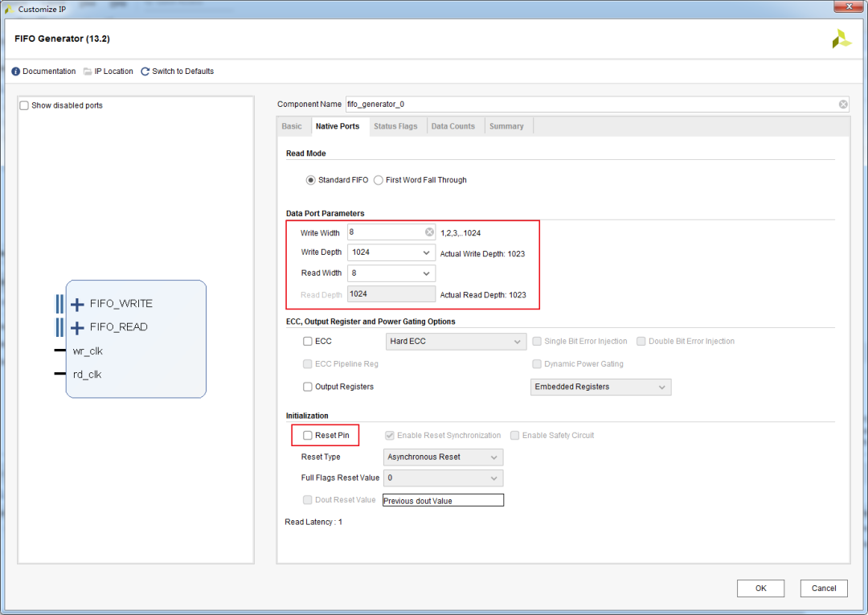Clear the Component Name field
868x615 pixels.
coord(843,104)
